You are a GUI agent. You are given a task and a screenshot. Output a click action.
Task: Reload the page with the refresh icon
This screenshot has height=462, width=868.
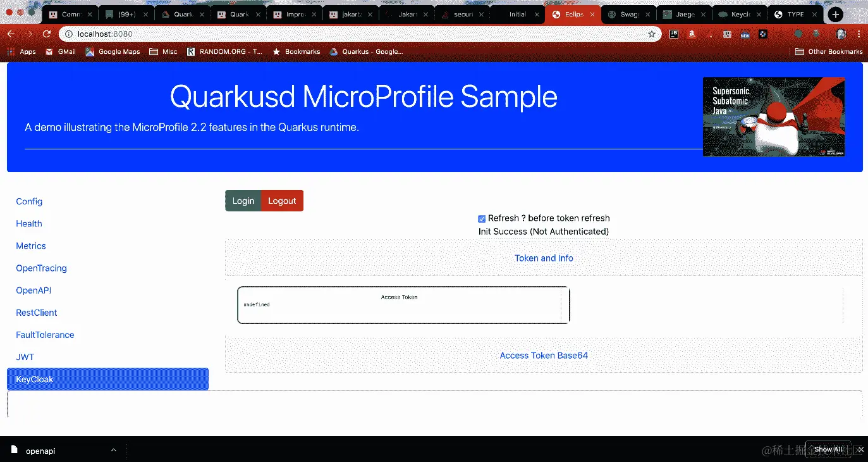[x=47, y=34]
